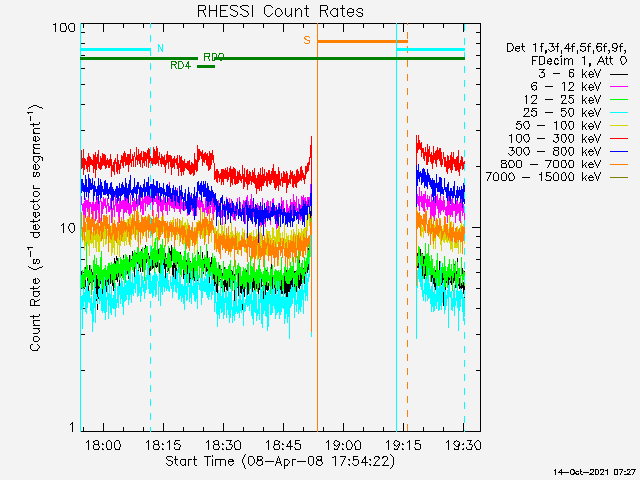The image size is (640, 480).
Task: Click the 'FDecim 1, Att 0' legend text
Action: point(579,61)
